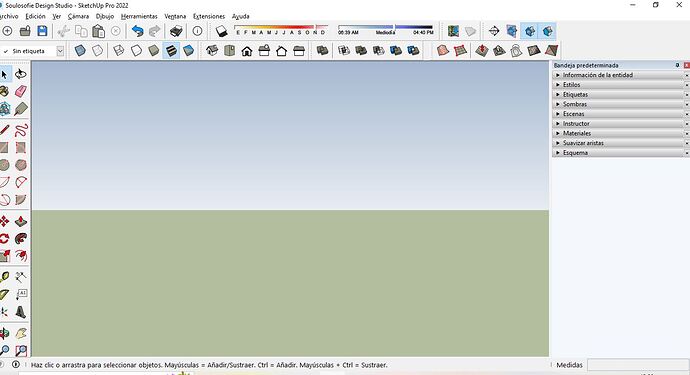The width and height of the screenshot is (690, 375).
Task: Expand the Esquema panel
Action: pyautogui.click(x=620, y=153)
